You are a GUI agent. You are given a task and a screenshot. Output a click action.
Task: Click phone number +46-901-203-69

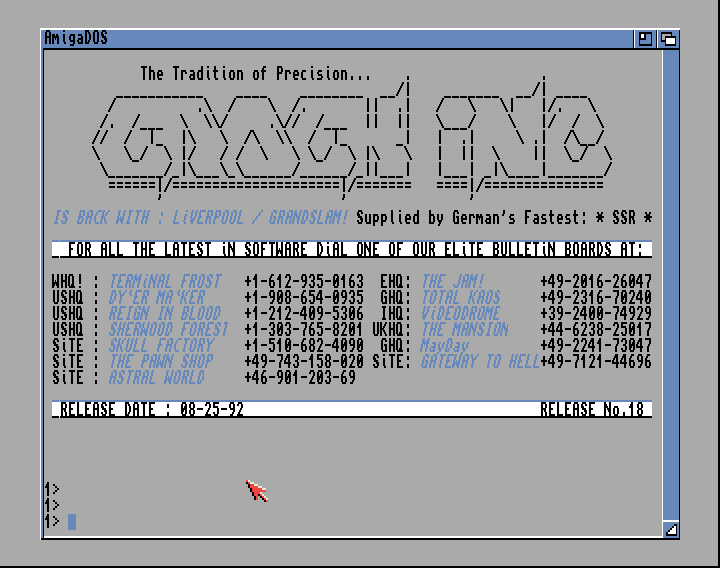(300, 377)
